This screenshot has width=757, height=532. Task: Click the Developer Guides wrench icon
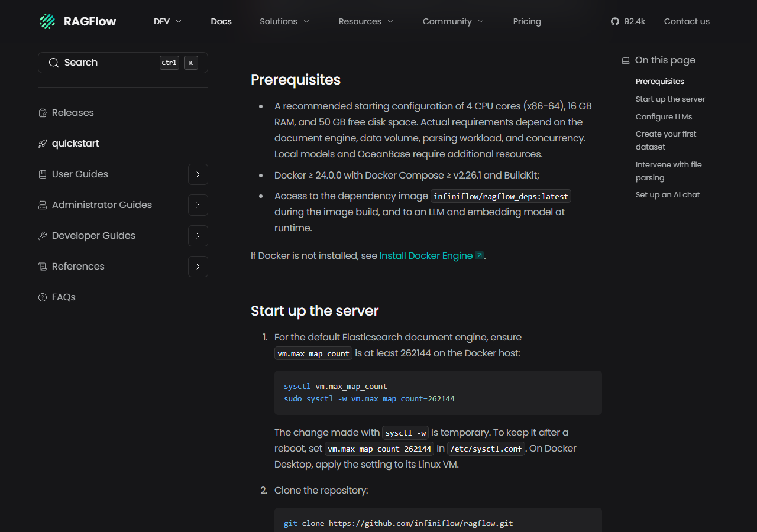43,236
